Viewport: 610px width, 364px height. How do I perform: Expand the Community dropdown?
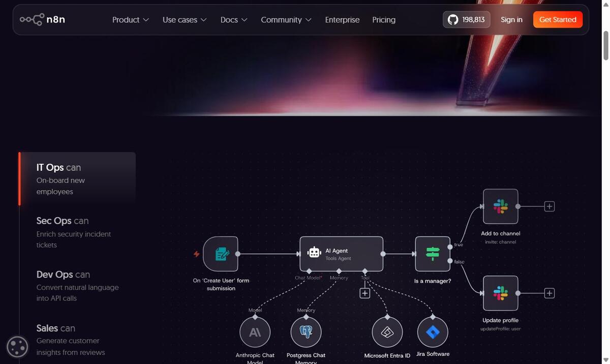286,20
